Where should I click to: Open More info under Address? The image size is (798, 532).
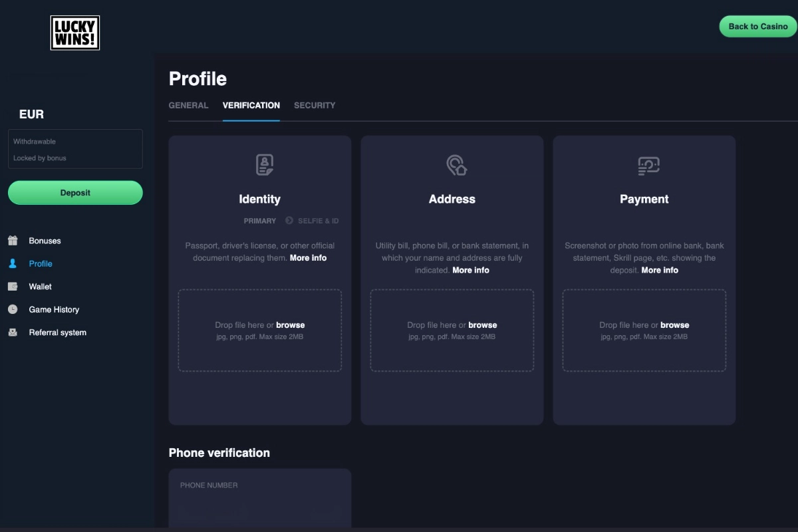(x=471, y=270)
